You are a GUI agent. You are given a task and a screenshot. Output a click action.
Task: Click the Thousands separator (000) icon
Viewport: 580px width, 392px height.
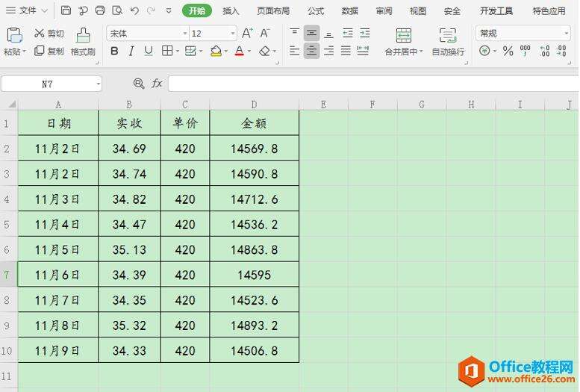click(x=525, y=51)
